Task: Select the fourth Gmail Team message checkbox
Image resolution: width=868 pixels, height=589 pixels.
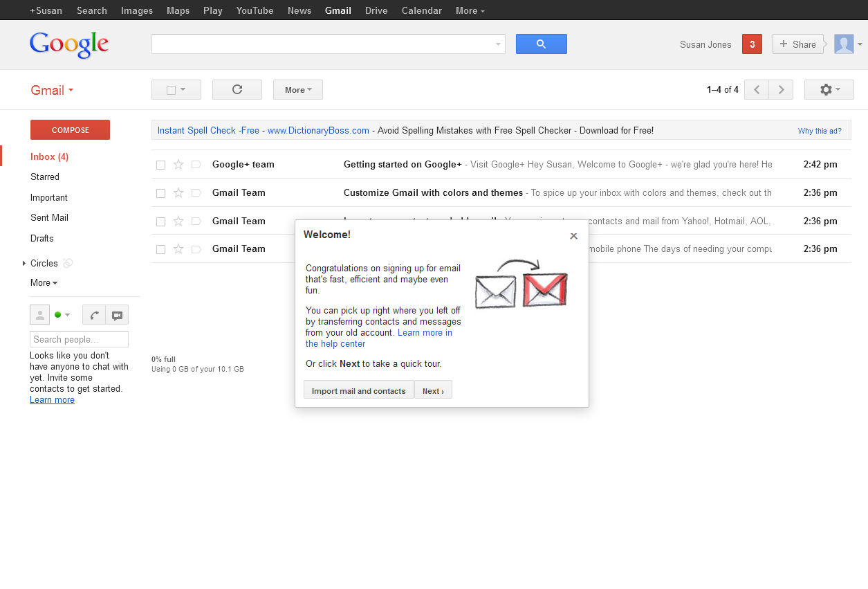Action: coord(160,249)
